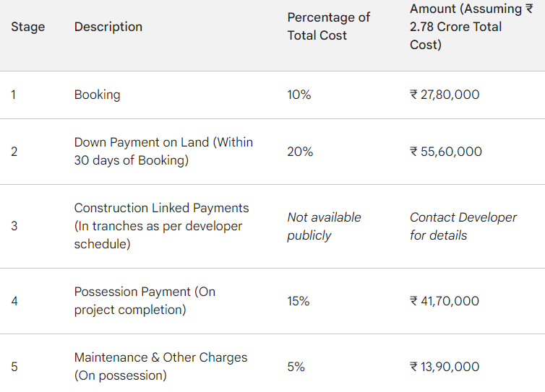The width and height of the screenshot is (545, 392).
Task: Click the Stage column header
Action: [27, 27]
